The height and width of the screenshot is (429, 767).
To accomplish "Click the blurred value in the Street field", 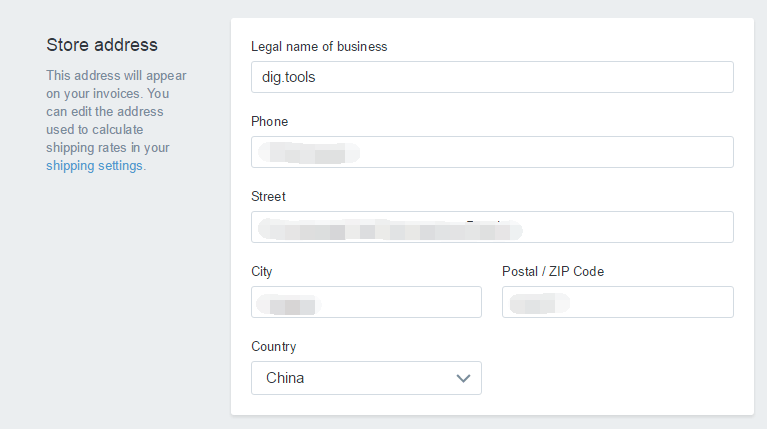I will click(x=390, y=229).
